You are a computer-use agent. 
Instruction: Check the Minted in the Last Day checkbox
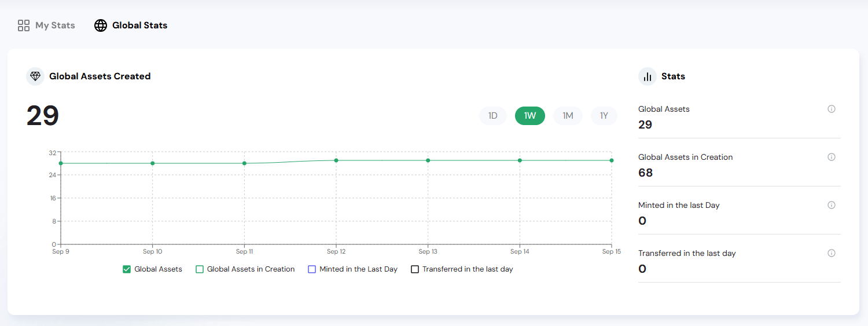point(312,269)
